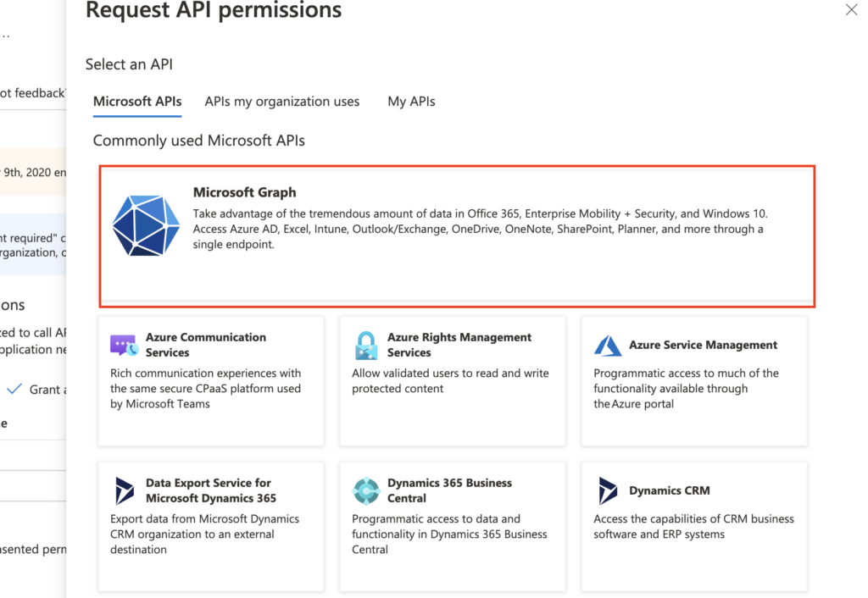The height and width of the screenshot is (598, 868).
Task: Click 'Access the capabilities of CRM business' text
Action: click(x=693, y=527)
